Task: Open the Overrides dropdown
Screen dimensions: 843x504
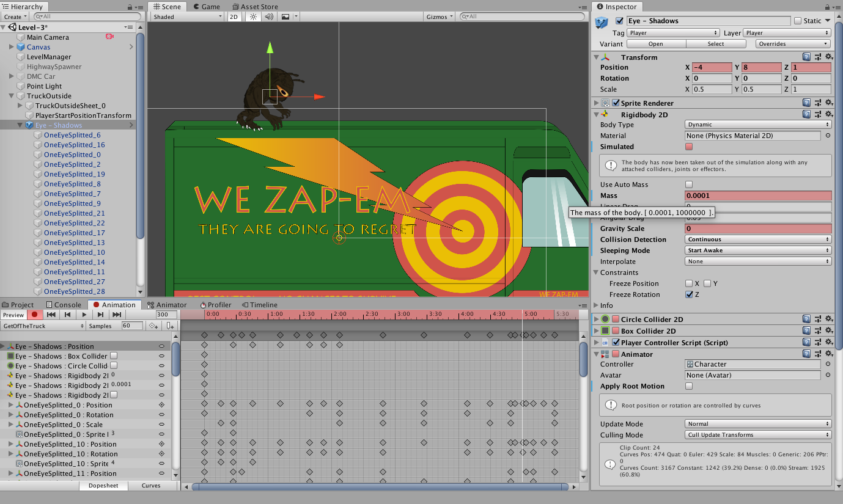Action: point(793,44)
